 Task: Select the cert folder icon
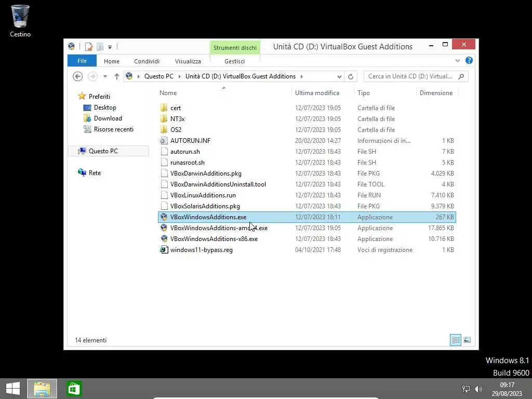point(164,108)
